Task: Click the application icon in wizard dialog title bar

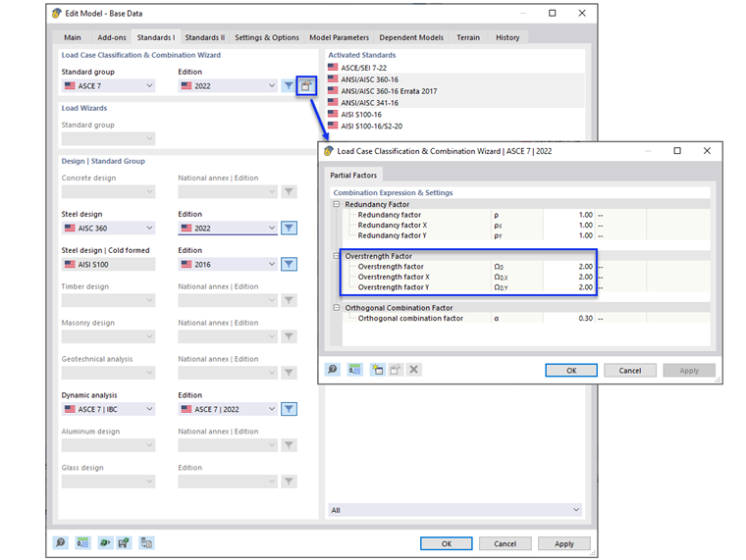Action: point(328,151)
